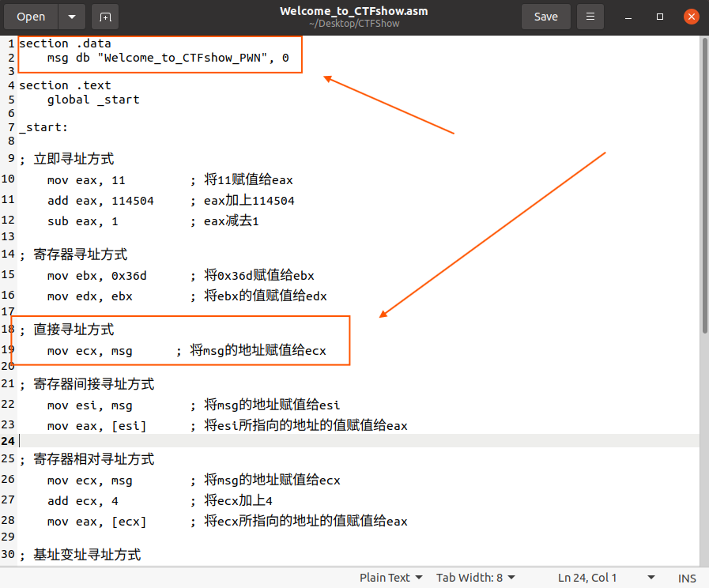Screen dimensions: 709x588
Task: Click the Save button
Action: pyautogui.click(x=545, y=16)
